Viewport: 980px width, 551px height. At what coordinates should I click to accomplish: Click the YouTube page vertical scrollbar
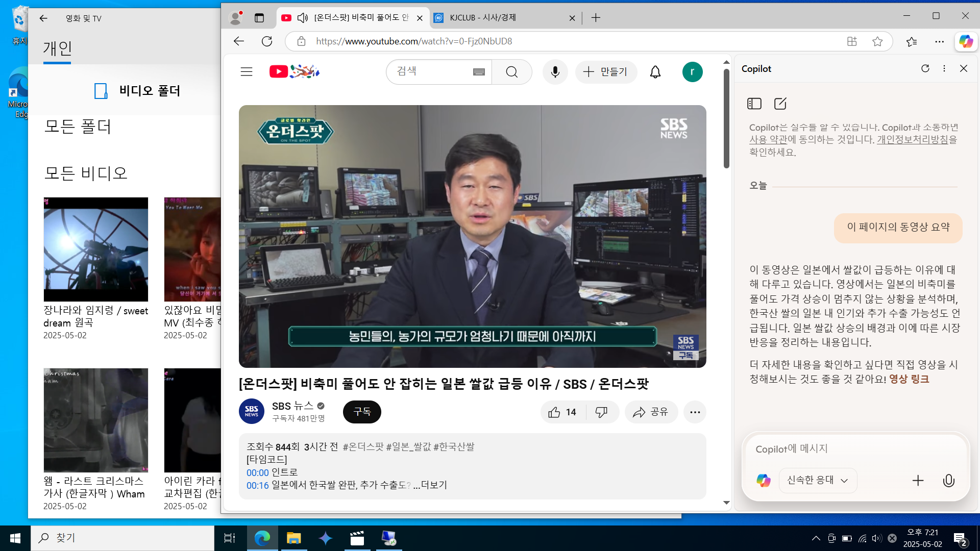coord(726,117)
